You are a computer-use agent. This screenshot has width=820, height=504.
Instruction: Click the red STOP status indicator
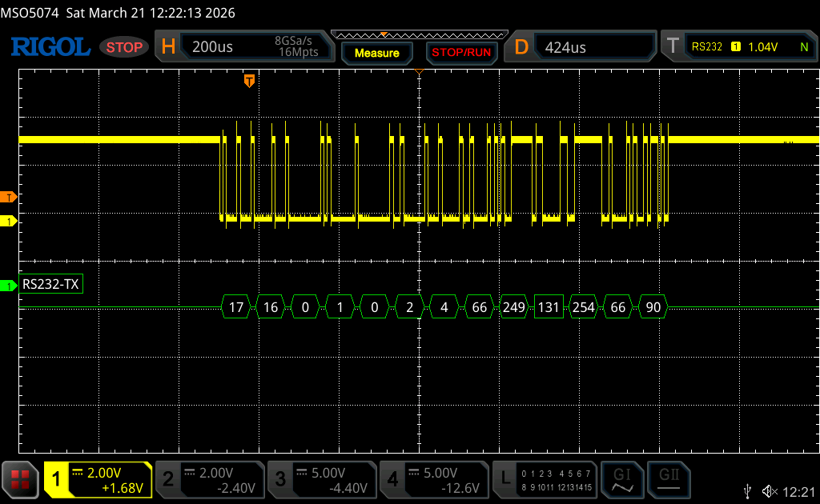click(x=124, y=47)
